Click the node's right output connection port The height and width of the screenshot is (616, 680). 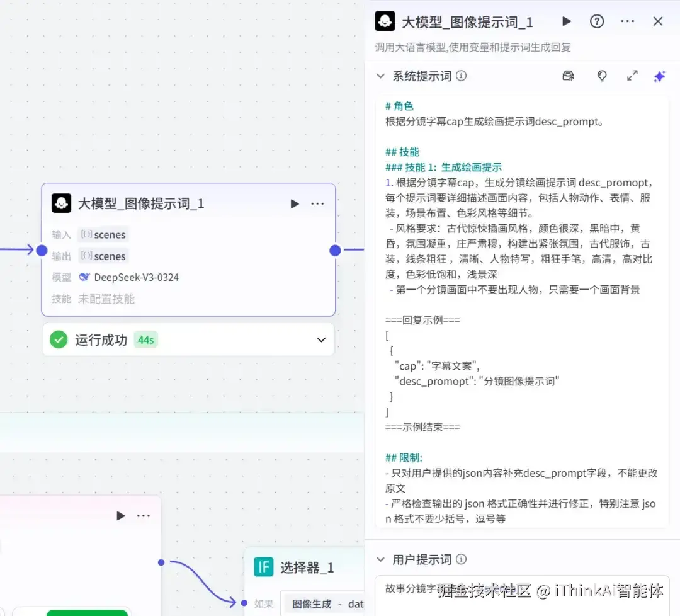click(x=335, y=250)
